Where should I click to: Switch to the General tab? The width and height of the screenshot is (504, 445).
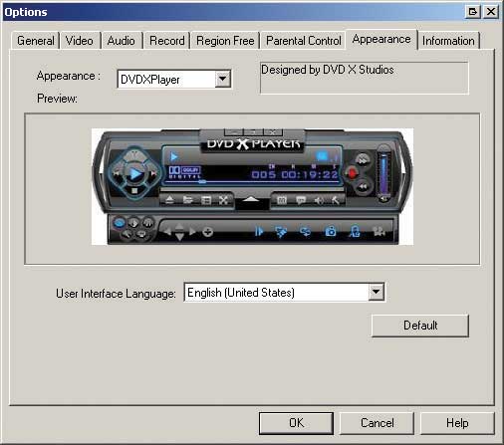(x=35, y=41)
